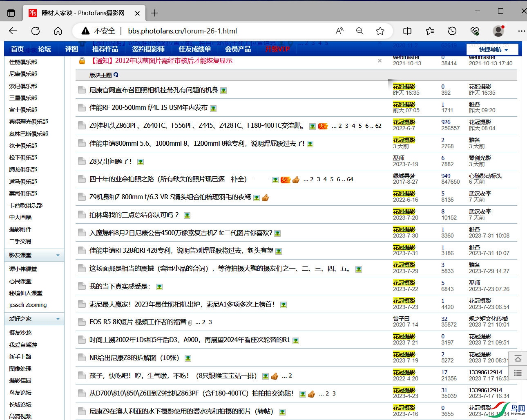The image size is (527, 420).
Task: Click folder icon of Z8又出问题了 thread
Action: (82, 161)
